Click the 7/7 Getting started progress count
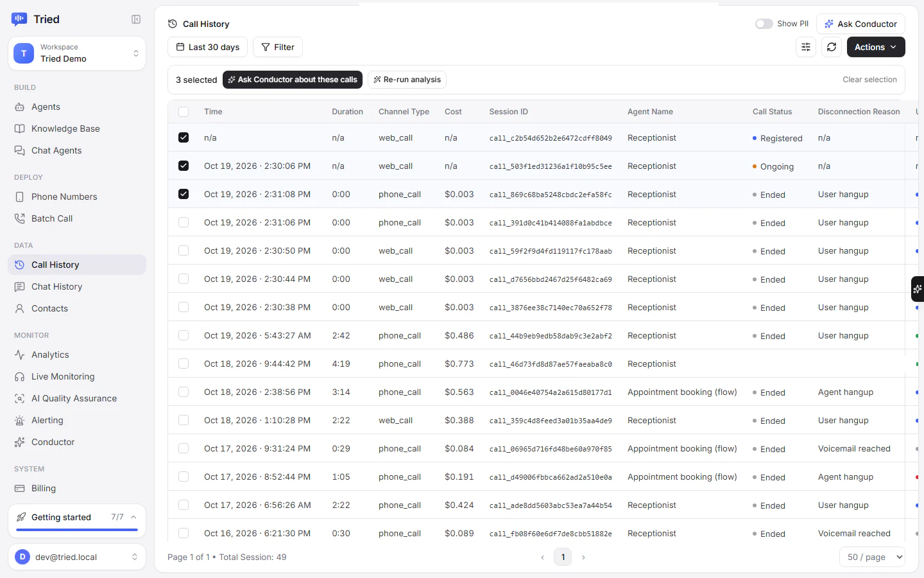Viewport: 924px width, 578px height. 117,517
